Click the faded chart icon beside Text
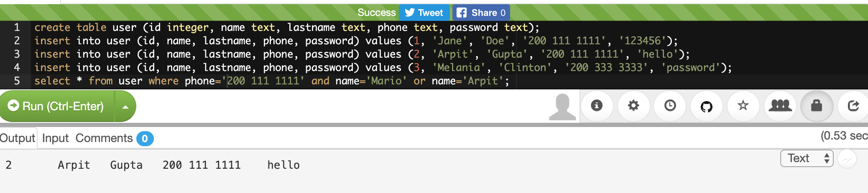The width and height of the screenshot is (868, 193). click(x=848, y=159)
